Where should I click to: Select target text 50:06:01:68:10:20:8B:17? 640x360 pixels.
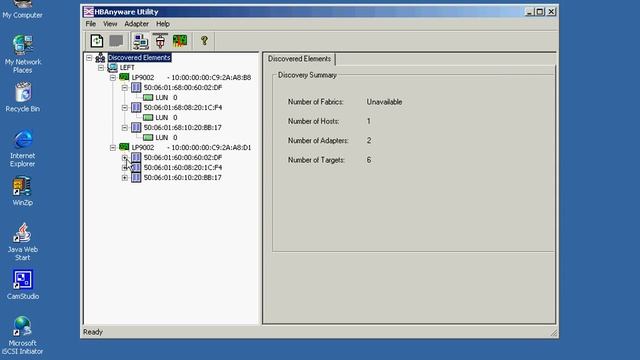pyautogui.click(x=182, y=127)
